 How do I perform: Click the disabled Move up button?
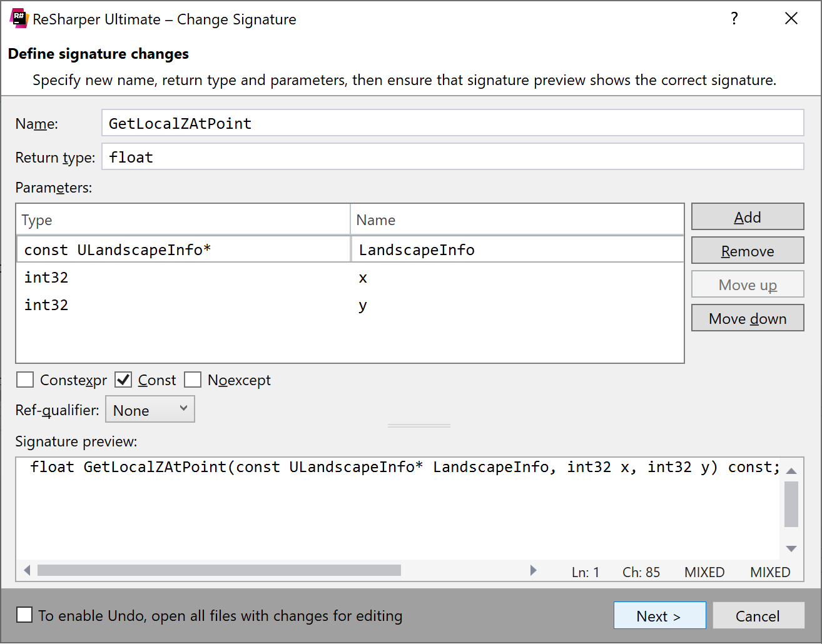(748, 284)
